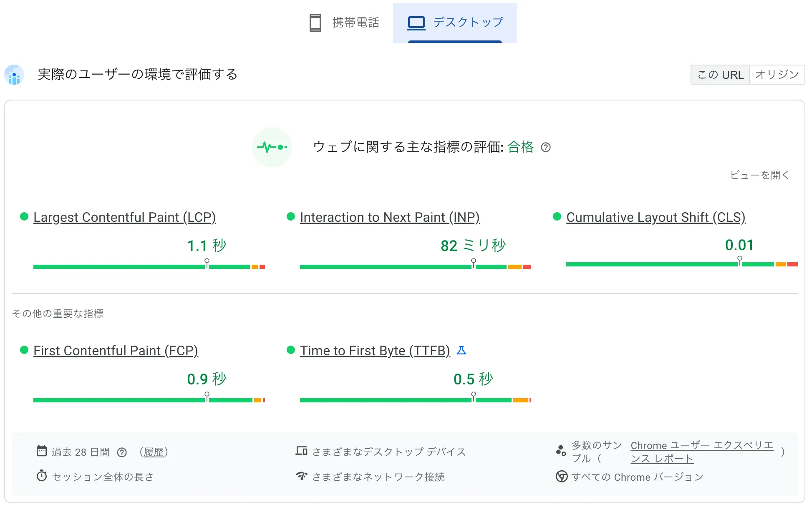Expand view with ビューを開く
This screenshot has height=512, width=812.
pyautogui.click(x=759, y=175)
